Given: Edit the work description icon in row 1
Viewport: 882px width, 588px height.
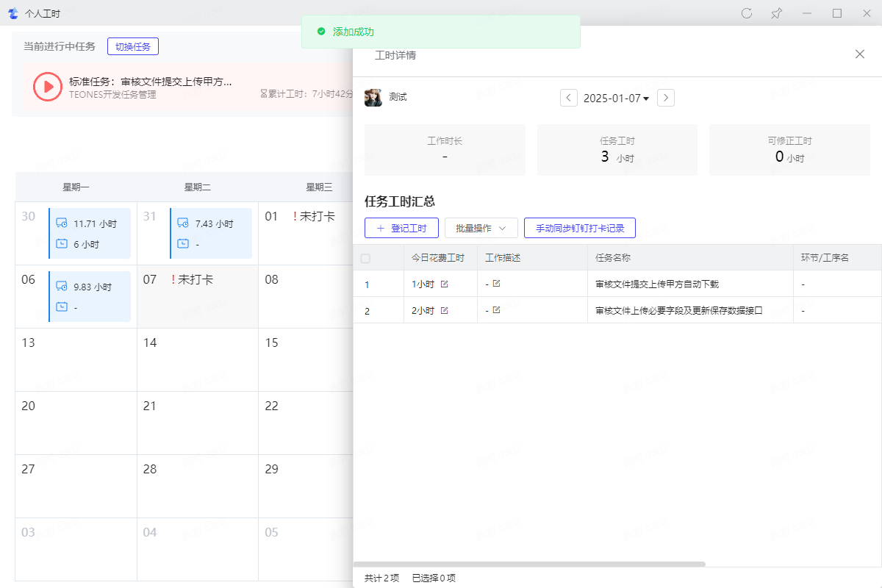Looking at the screenshot, I should [496, 284].
